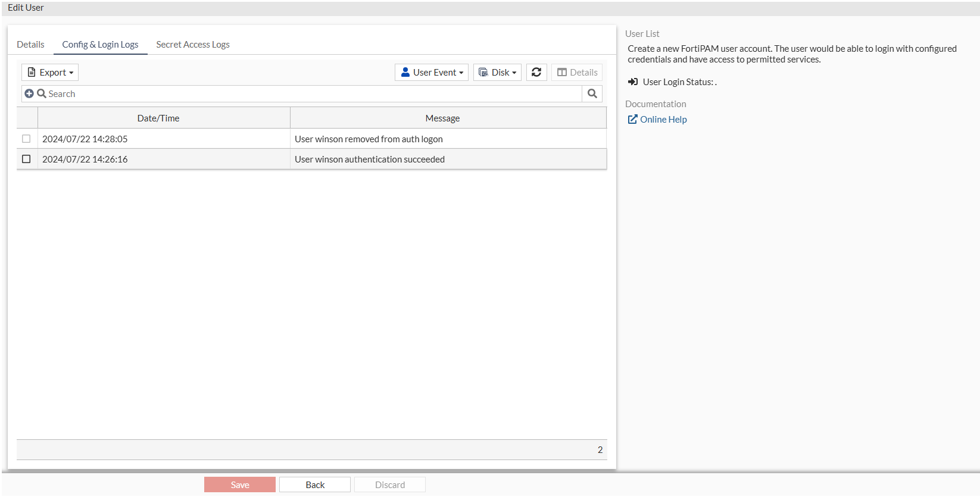The height and width of the screenshot is (497, 980).
Task: Click the log count '2' in footer
Action: [x=600, y=449]
